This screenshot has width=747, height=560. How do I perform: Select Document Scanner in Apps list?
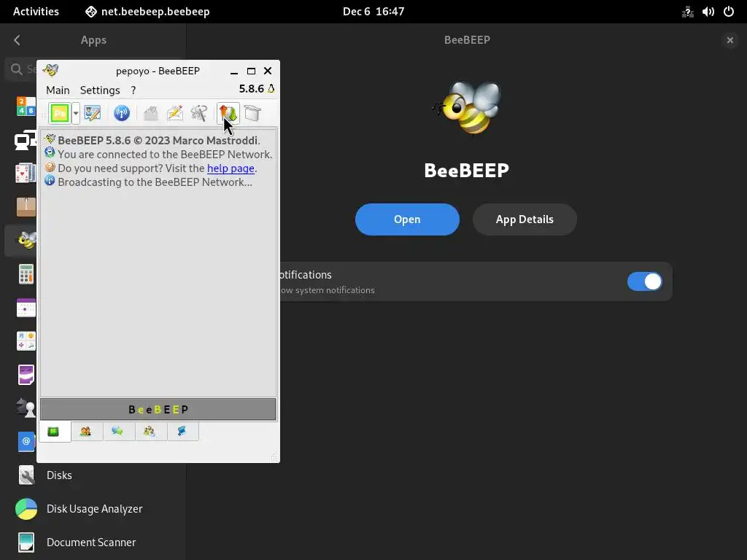93,542
